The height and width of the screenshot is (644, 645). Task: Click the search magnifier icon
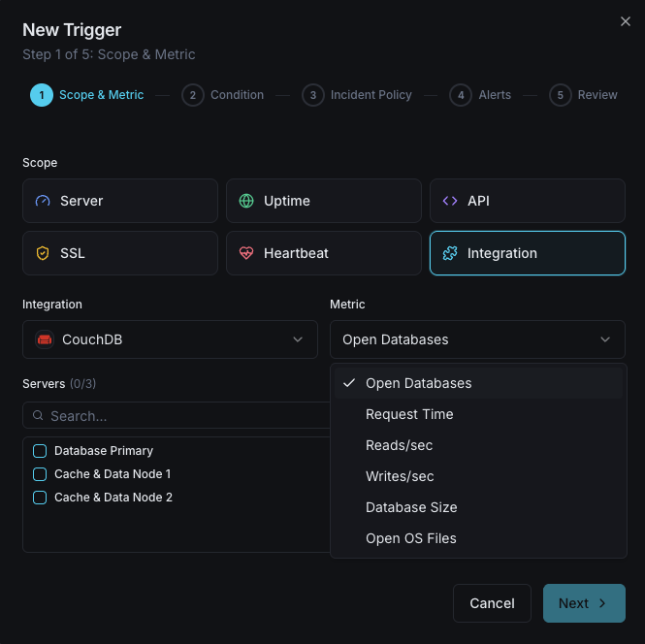click(39, 416)
